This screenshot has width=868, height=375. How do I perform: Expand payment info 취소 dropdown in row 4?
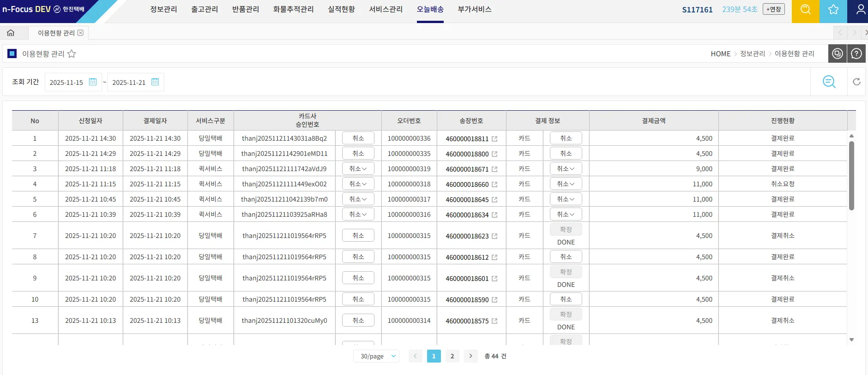[566, 184]
